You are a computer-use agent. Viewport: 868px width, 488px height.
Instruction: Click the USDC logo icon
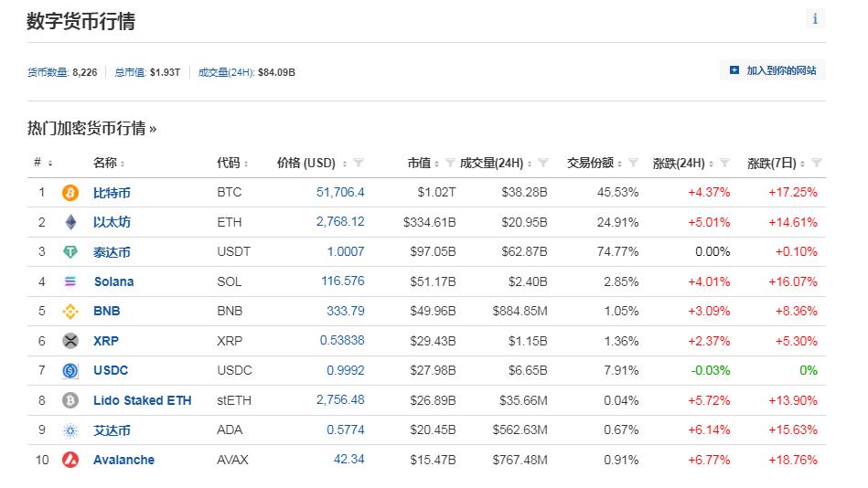[70, 371]
